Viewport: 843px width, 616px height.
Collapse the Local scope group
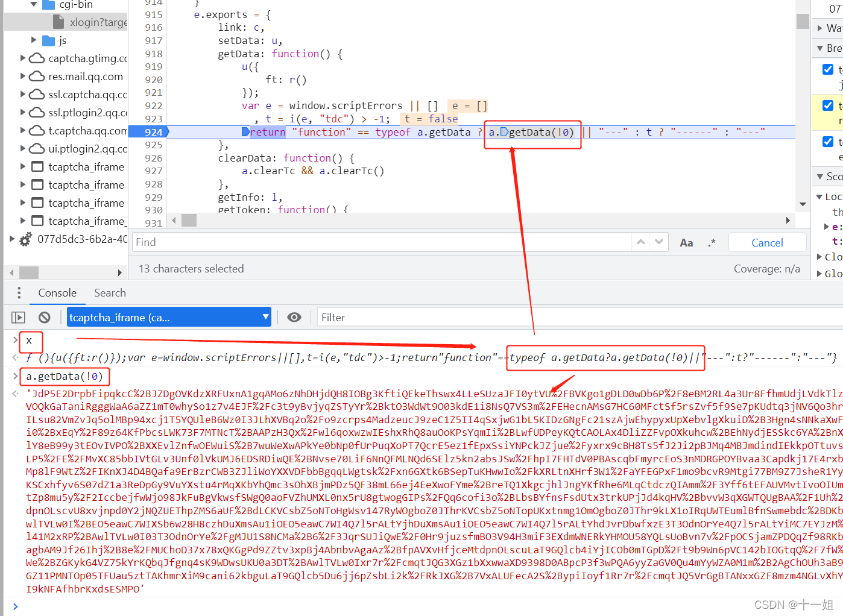[x=819, y=197]
